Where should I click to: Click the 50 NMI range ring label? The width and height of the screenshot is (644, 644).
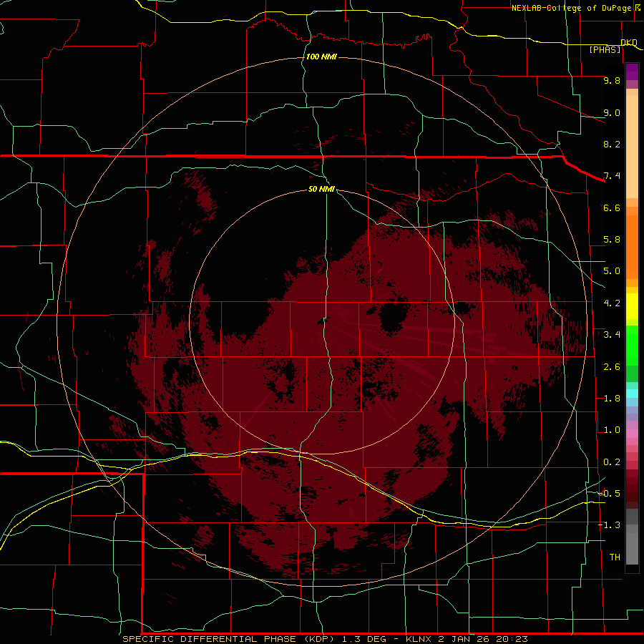321,189
